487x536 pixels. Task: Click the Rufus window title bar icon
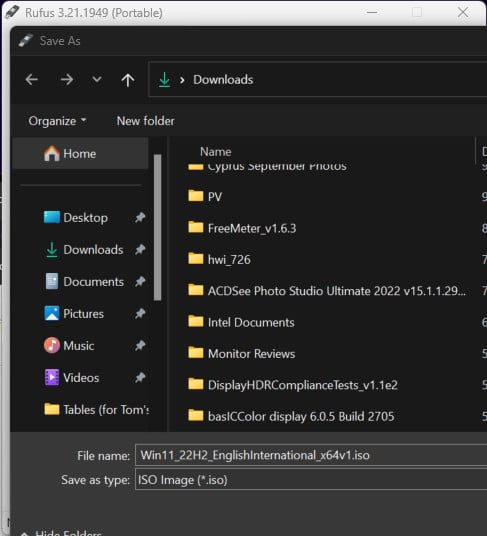point(12,12)
